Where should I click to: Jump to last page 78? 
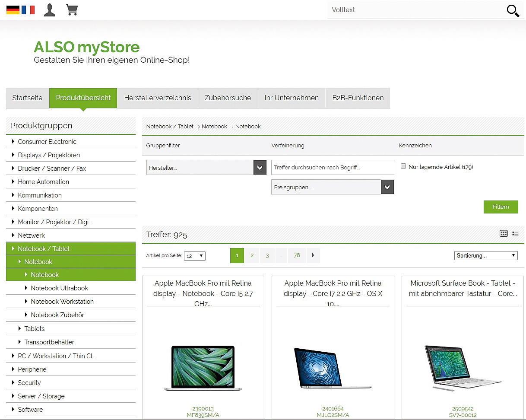click(x=297, y=255)
